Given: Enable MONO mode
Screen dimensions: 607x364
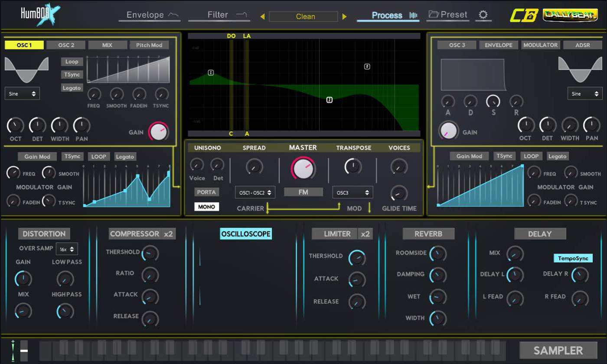Looking at the screenshot, I should pos(206,207).
